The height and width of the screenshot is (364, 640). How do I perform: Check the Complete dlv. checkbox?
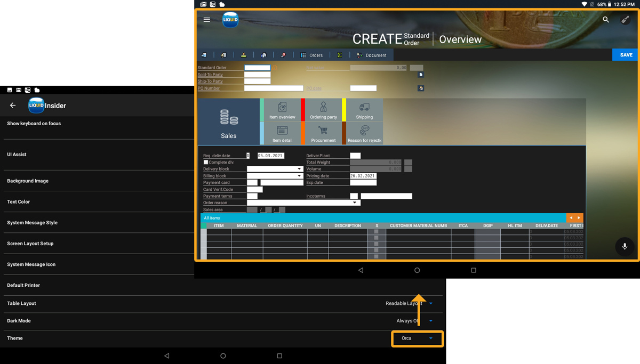[x=206, y=162]
